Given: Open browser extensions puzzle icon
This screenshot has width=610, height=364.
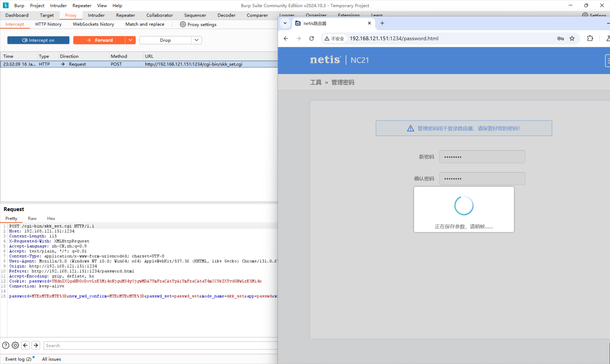Looking at the screenshot, I should point(590,39).
